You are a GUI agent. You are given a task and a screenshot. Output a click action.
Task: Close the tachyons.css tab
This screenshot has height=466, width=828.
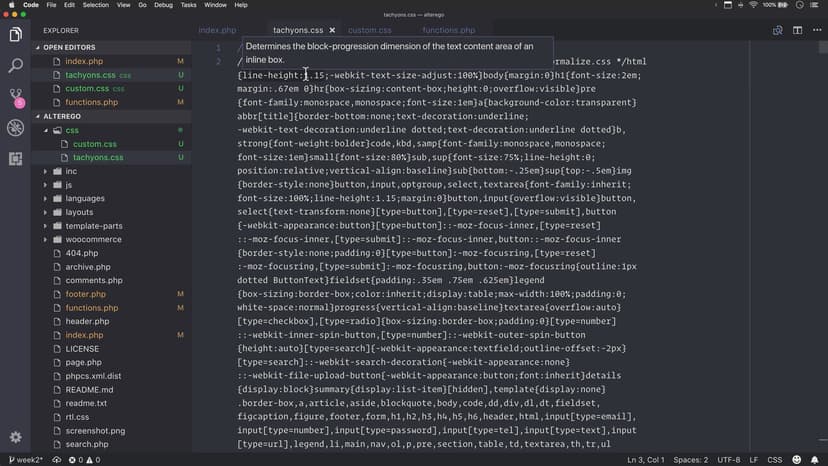pyautogui.click(x=332, y=31)
